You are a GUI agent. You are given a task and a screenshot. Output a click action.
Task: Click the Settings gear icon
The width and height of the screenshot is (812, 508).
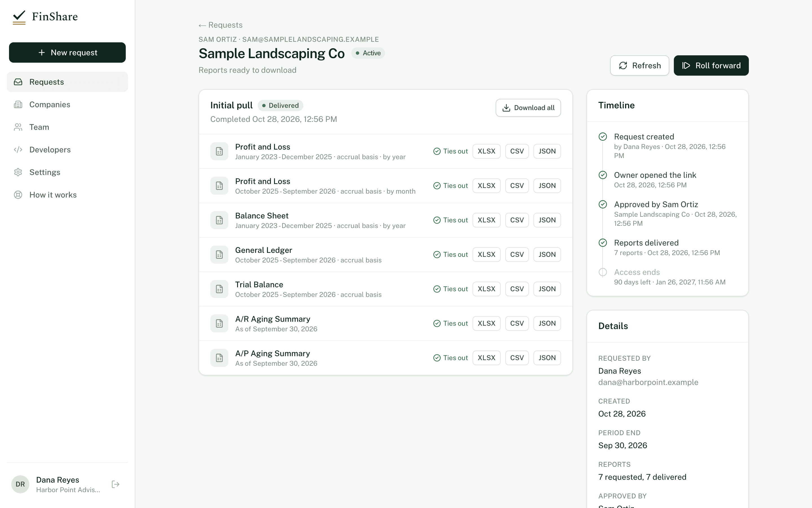click(x=18, y=172)
